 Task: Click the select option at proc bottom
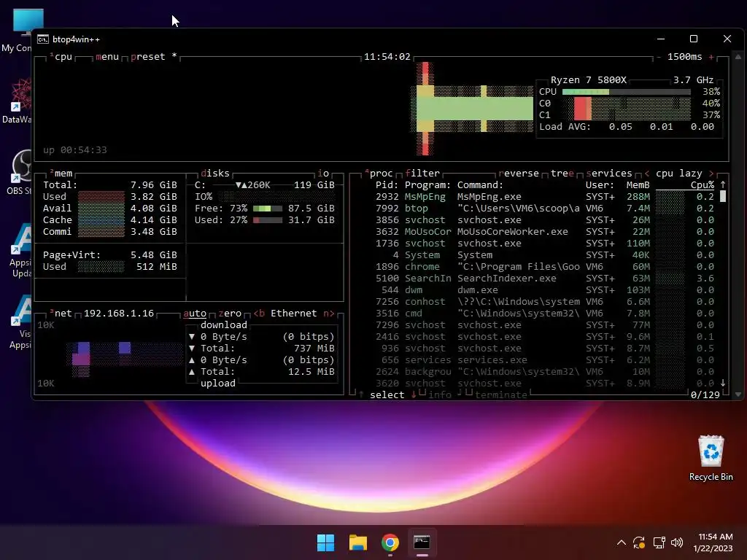(387, 394)
